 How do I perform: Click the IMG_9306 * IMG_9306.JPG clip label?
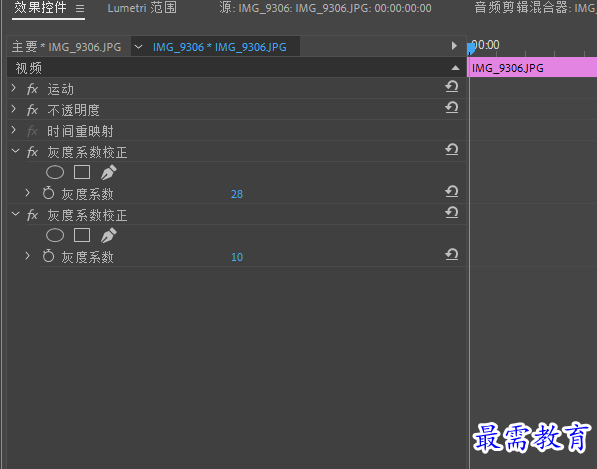tap(220, 47)
